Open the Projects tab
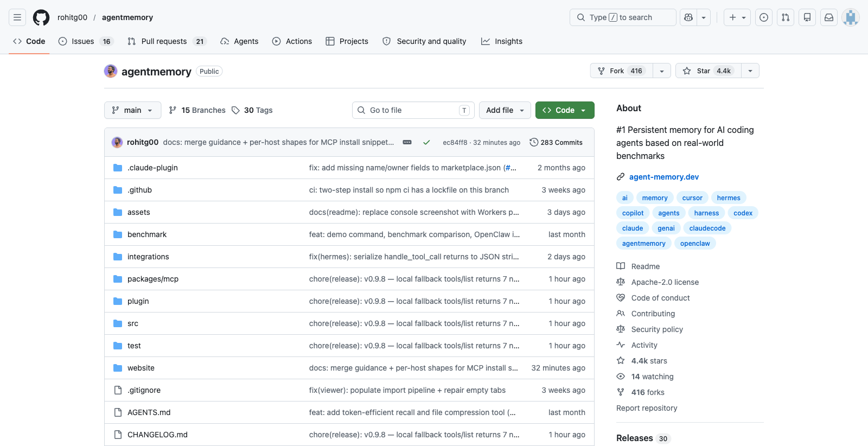 tap(347, 41)
